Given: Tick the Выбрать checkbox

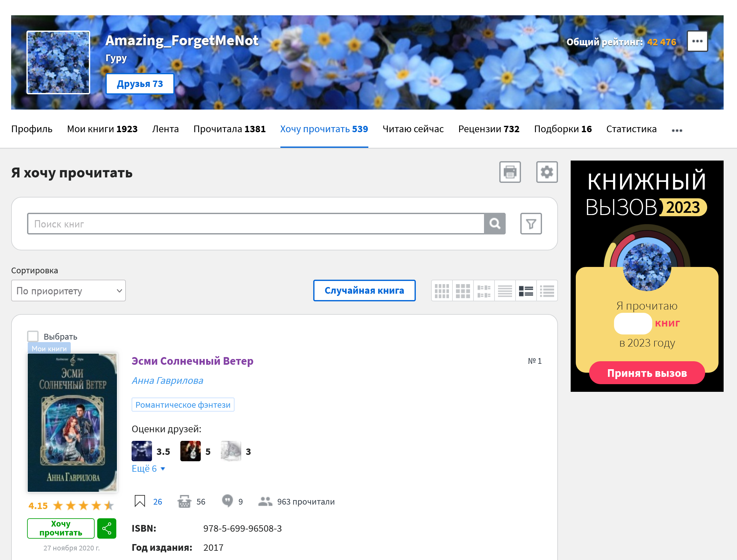Looking at the screenshot, I should tap(33, 336).
